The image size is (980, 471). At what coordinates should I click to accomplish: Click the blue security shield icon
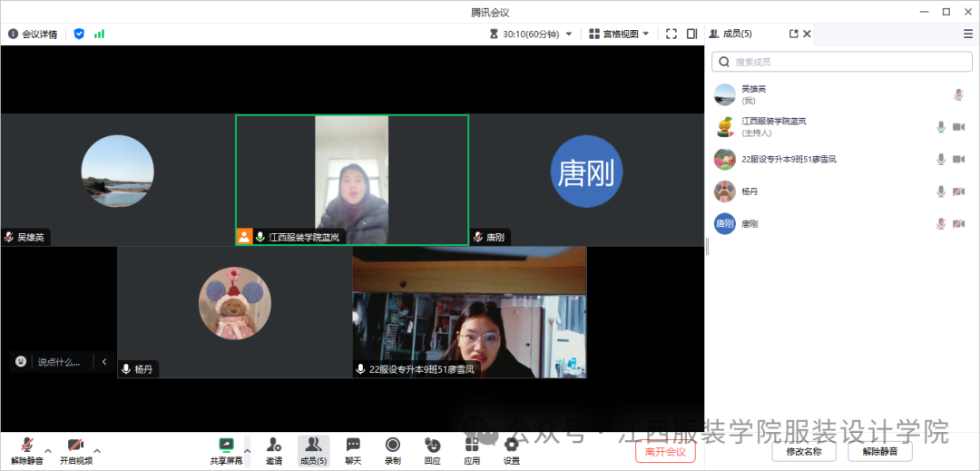79,34
